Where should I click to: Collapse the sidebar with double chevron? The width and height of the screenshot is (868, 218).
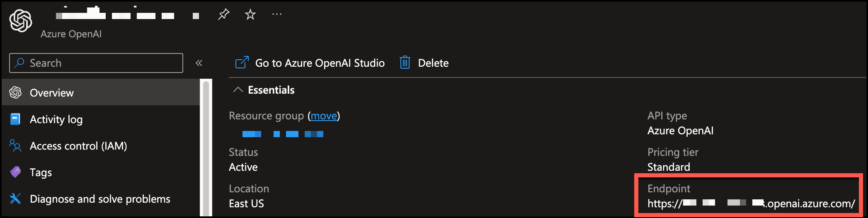[x=199, y=63]
